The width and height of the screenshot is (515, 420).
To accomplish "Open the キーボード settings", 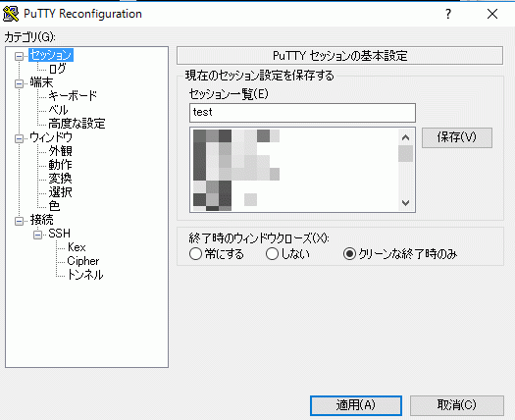I will [x=73, y=96].
